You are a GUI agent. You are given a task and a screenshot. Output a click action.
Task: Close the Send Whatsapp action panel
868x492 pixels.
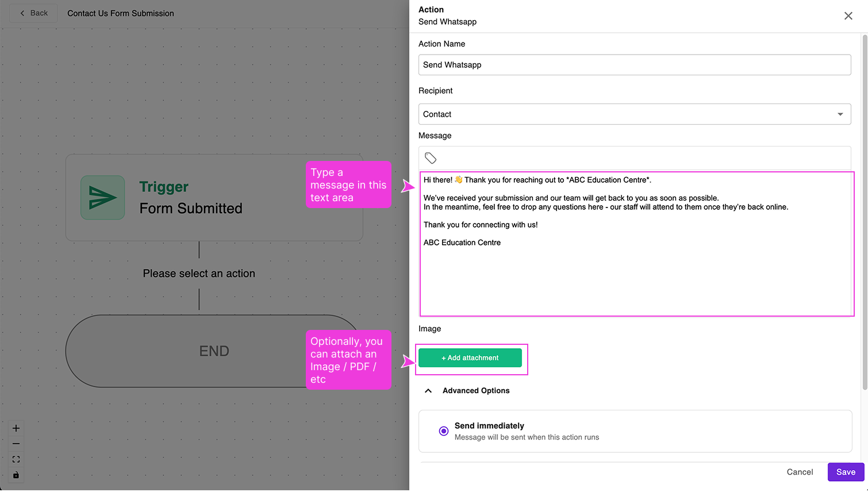tap(848, 16)
